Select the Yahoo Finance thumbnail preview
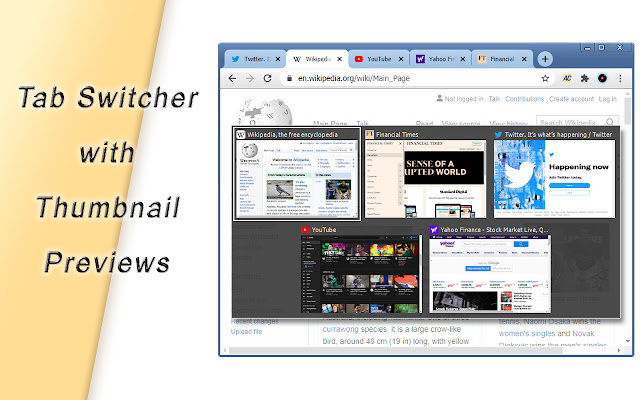 [x=490, y=269]
